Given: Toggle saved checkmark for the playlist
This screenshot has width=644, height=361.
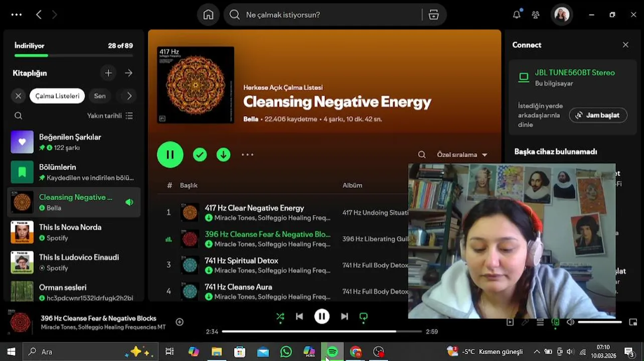Looking at the screenshot, I should point(200,154).
